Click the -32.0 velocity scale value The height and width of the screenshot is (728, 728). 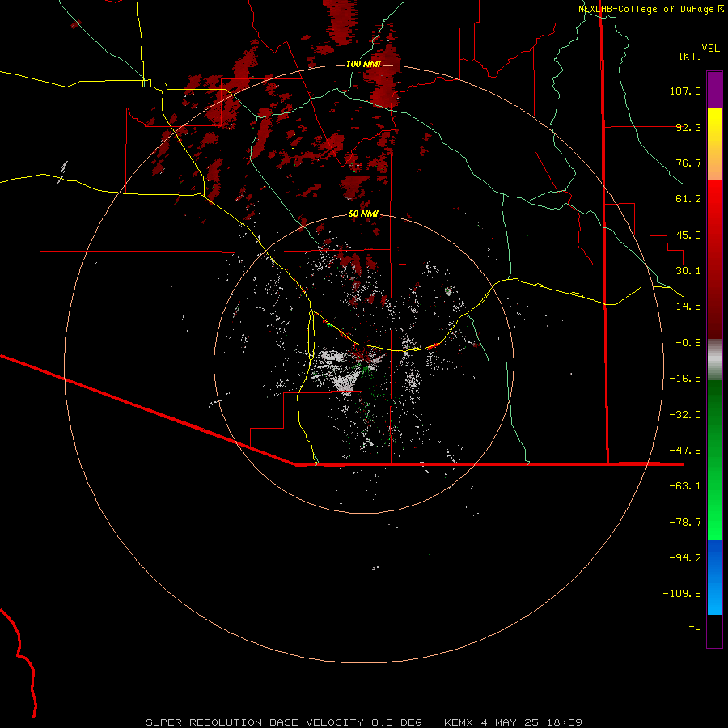click(x=685, y=415)
